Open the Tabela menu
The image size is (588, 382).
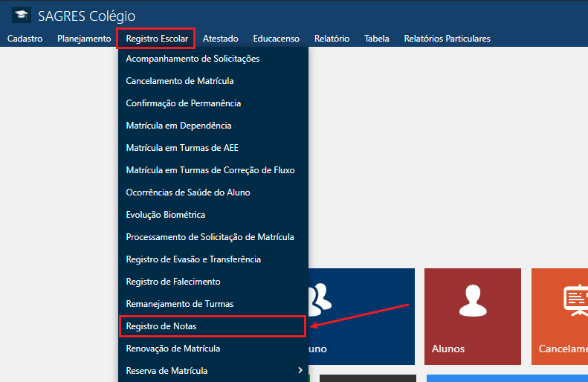click(x=376, y=39)
